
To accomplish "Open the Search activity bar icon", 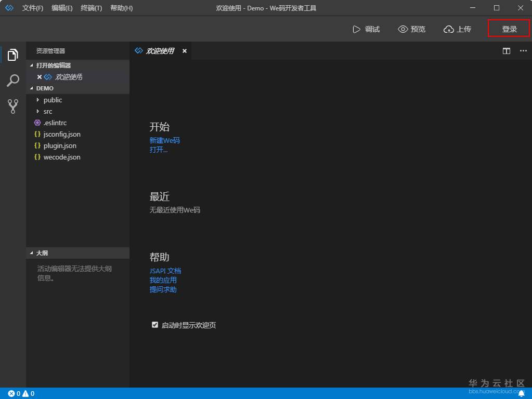I will point(12,81).
